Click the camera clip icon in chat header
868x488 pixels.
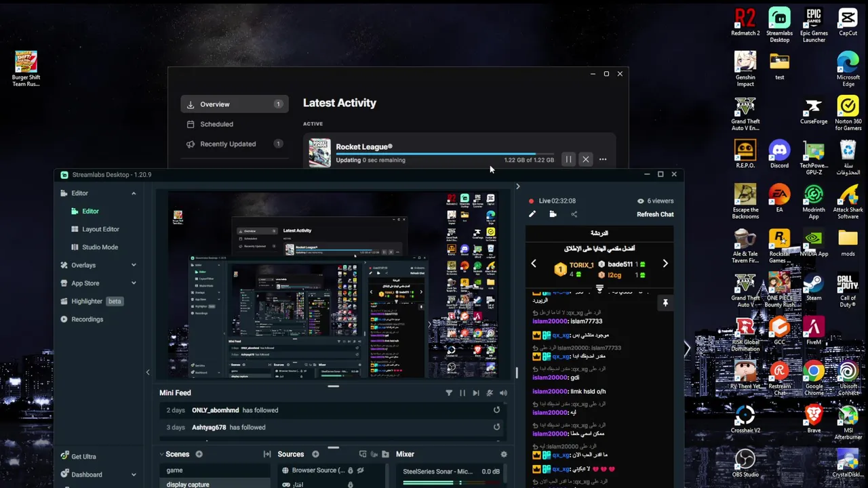tap(553, 214)
